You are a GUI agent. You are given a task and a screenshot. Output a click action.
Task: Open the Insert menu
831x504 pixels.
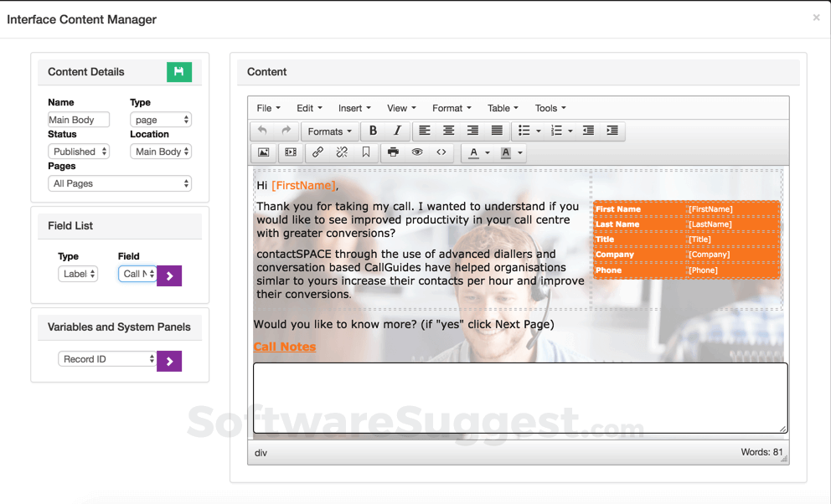pos(354,108)
